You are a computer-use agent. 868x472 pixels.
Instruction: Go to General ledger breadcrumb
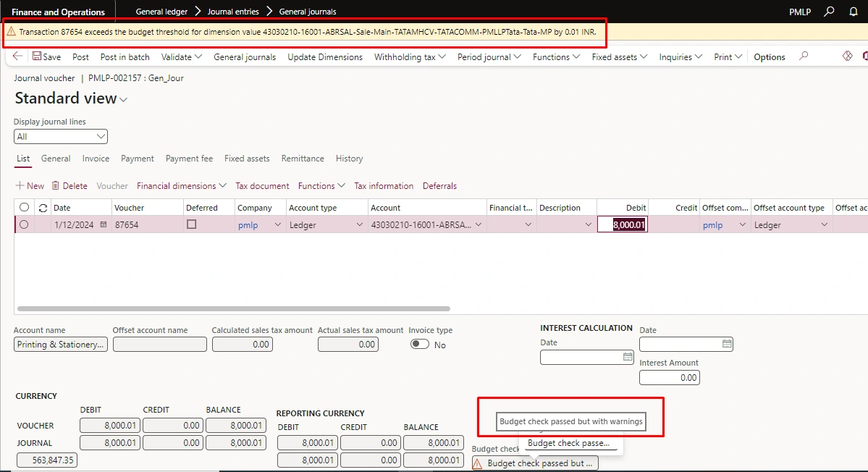161,11
